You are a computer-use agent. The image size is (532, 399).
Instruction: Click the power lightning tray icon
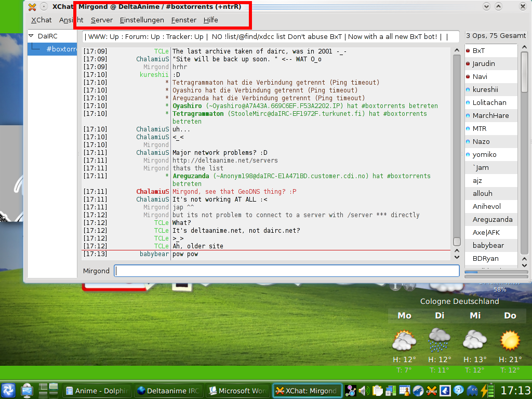[x=486, y=391]
